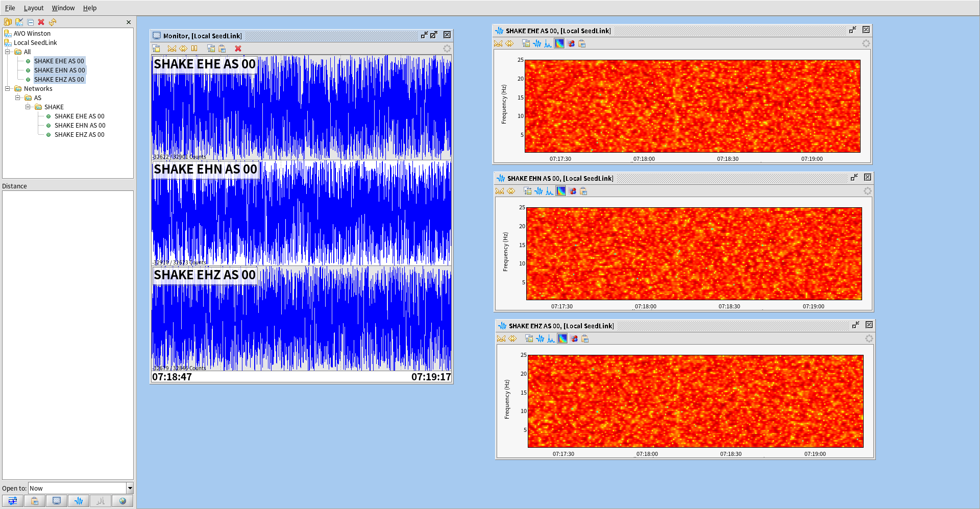Copy SHAKE EHE wave to clipboard
This screenshot has width=980, height=509.
pyautogui.click(x=582, y=43)
